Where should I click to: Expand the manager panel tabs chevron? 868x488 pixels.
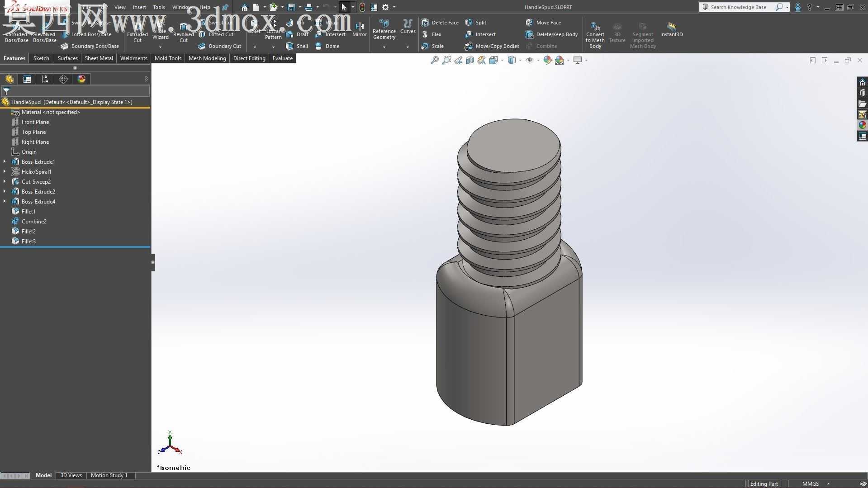(146, 79)
